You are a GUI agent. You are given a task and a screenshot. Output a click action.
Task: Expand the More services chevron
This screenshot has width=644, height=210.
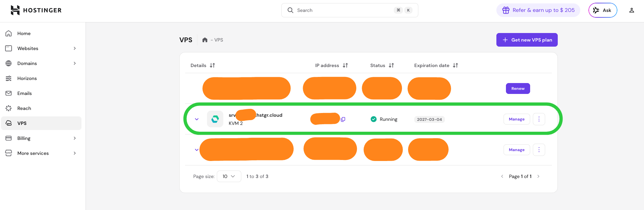click(x=75, y=153)
